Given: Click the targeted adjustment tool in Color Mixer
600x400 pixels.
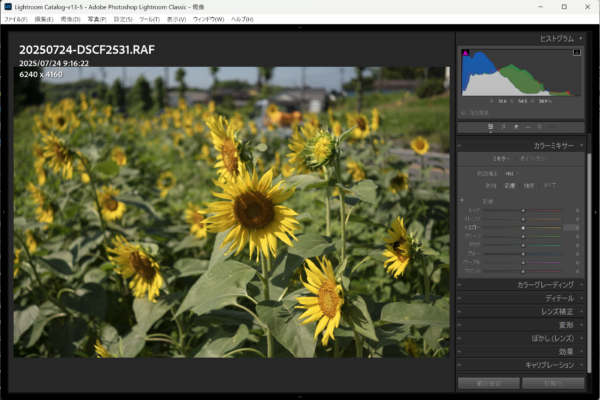Looking at the screenshot, I should (462, 200).
